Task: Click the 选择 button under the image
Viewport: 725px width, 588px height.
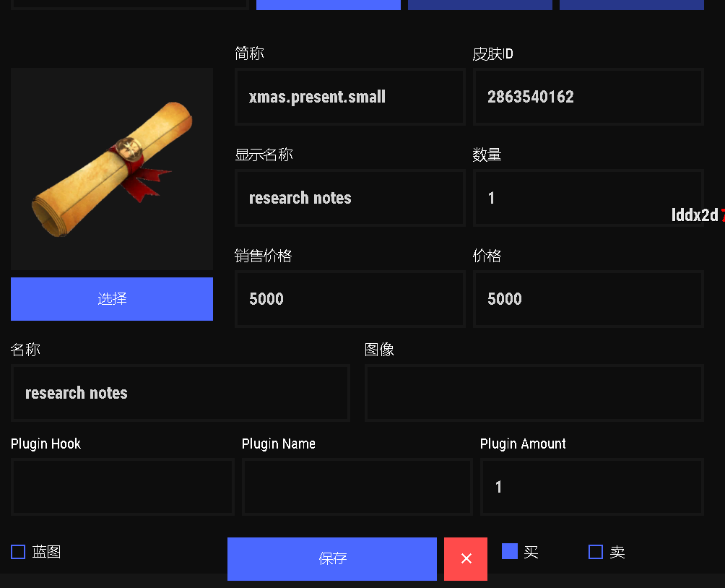Action: coord(112,298)
